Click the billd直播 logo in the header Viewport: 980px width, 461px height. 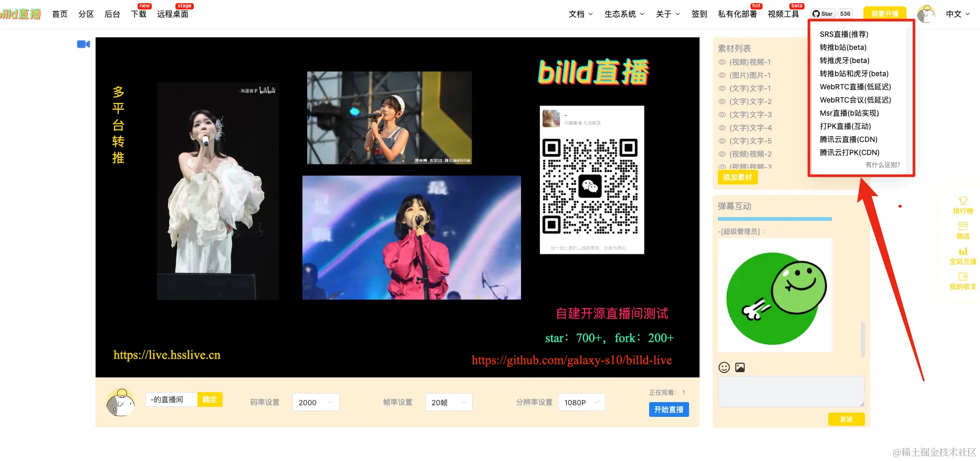[x=20, y=14]
